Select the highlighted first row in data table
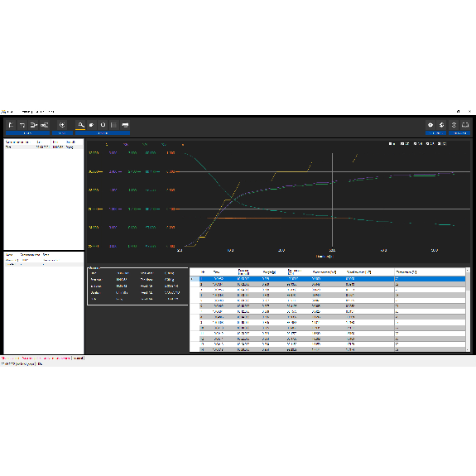This screenshot has height=476, width=476. 328,279
